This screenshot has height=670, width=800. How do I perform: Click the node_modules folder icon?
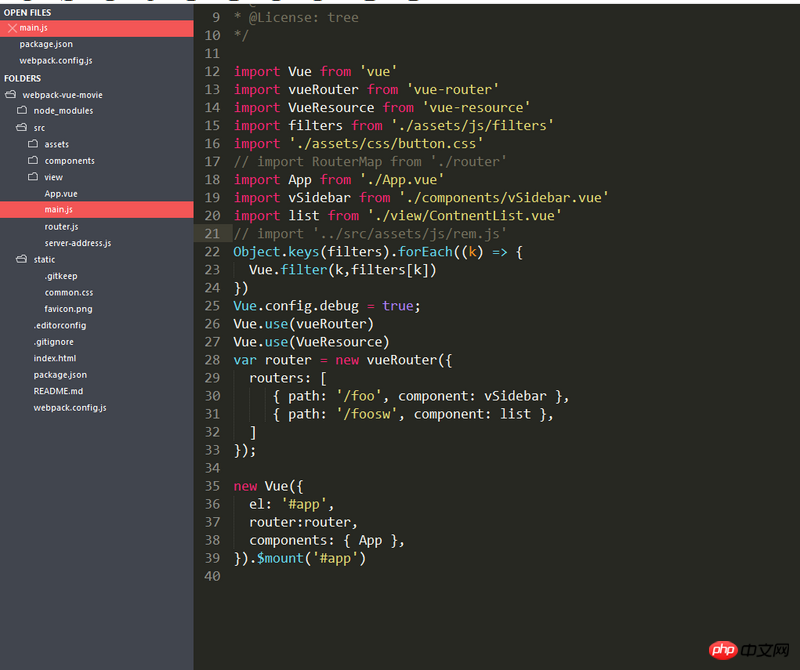[x=22, y=111]
